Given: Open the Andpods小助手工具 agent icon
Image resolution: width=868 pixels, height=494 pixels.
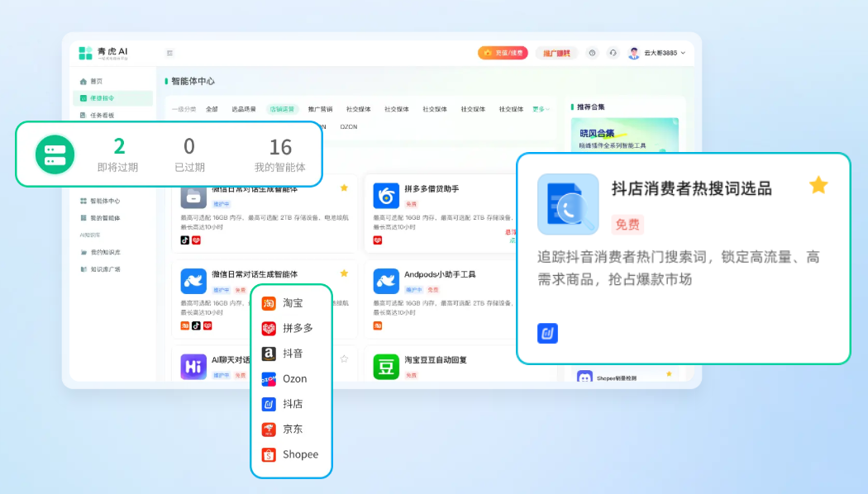Looking at the screenshot, I should [x=386, y=281].
